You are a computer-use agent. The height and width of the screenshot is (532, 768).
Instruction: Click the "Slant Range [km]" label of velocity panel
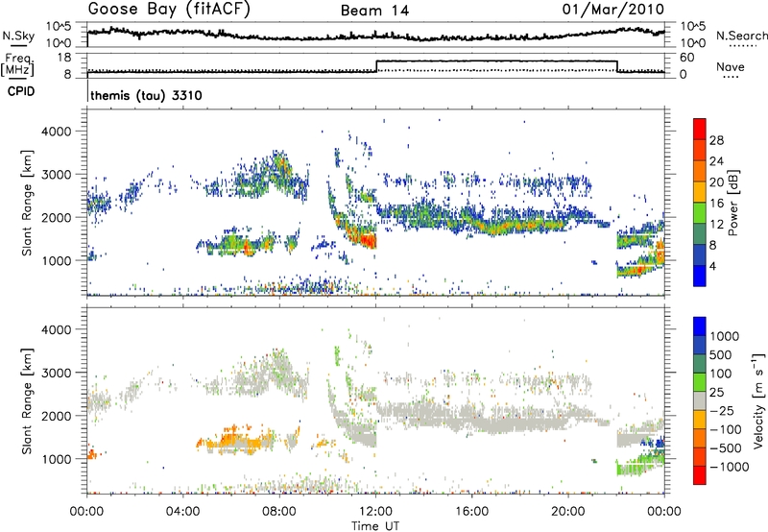click(27, 400)
